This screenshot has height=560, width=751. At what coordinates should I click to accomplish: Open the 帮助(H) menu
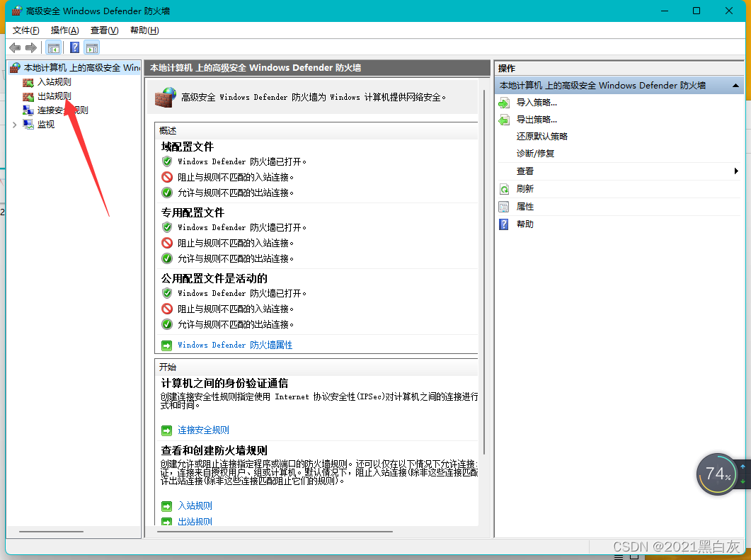tap(144, 30)
